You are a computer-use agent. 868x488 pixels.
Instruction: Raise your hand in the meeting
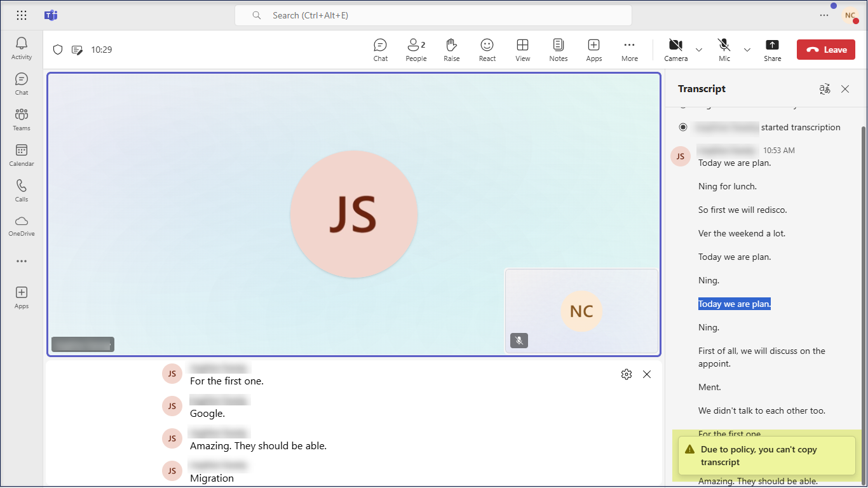point(451,50)
